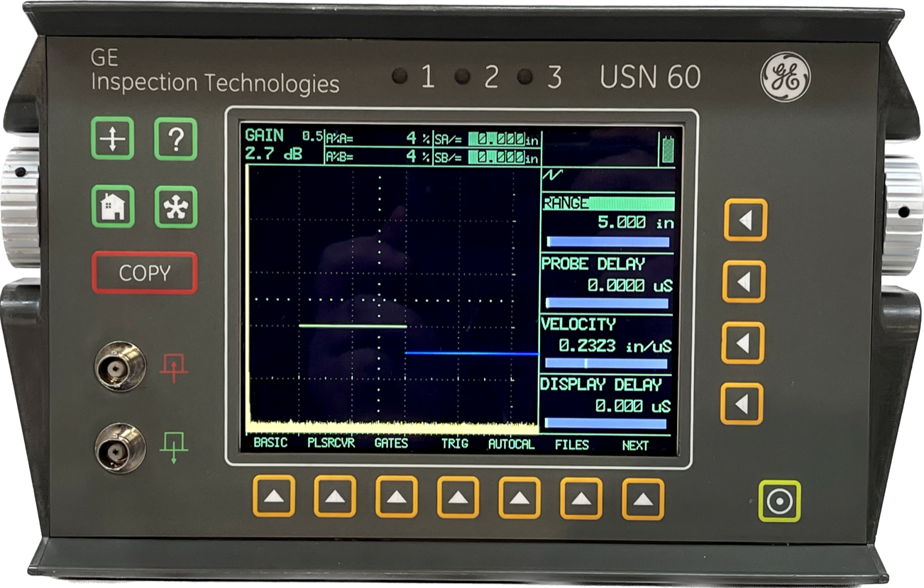Image resolution: width=924 pixels, height=588 pixels.
Task: Click the USN 60 model label
Action: tap(649, 77)
